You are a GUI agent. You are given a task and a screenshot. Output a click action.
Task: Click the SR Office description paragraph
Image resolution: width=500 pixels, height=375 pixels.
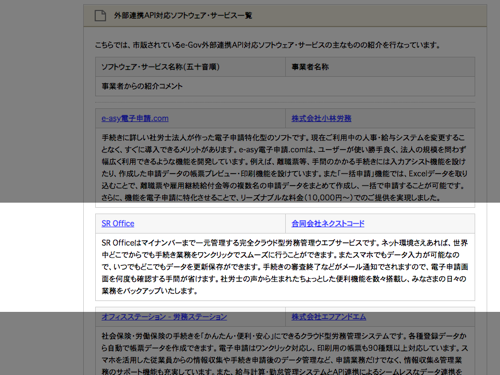[285, 267]
